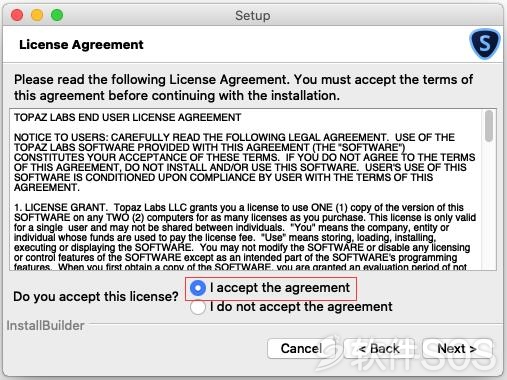This screenshot has height=380, width=507.
Task: Go back with the < Back button
Action: pyautogui.click(x=379, y=348)
